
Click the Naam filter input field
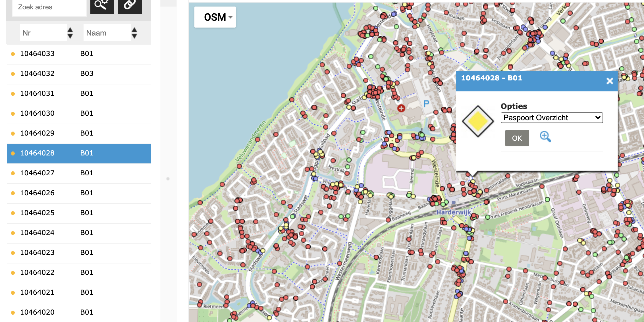[107, 33]
